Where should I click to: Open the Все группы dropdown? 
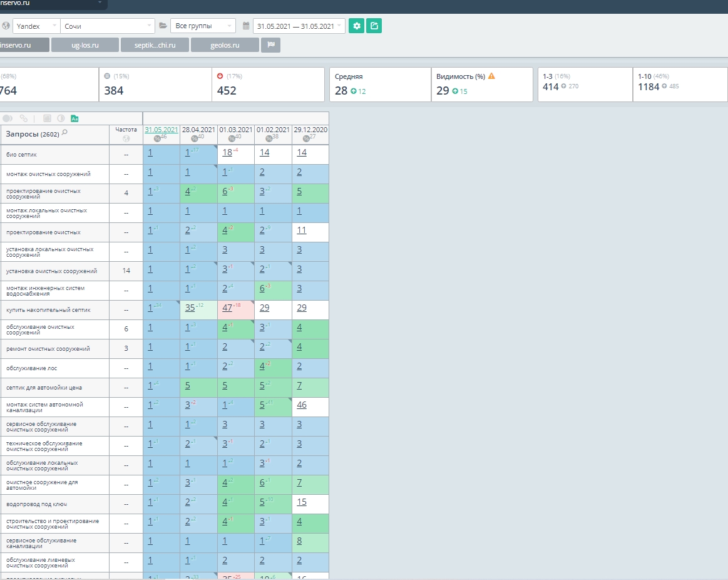[x=203, y=26]
